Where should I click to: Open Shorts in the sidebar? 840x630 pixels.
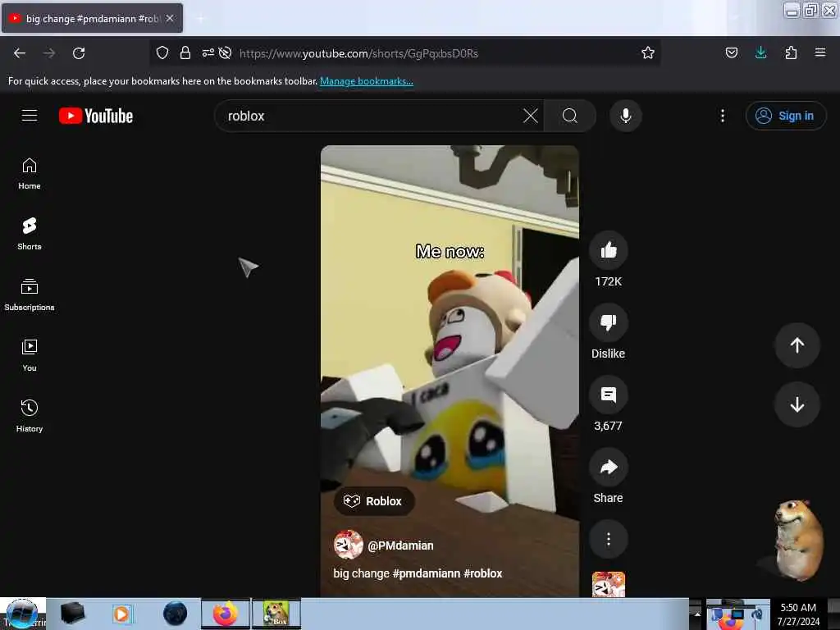tap(30, 235)
